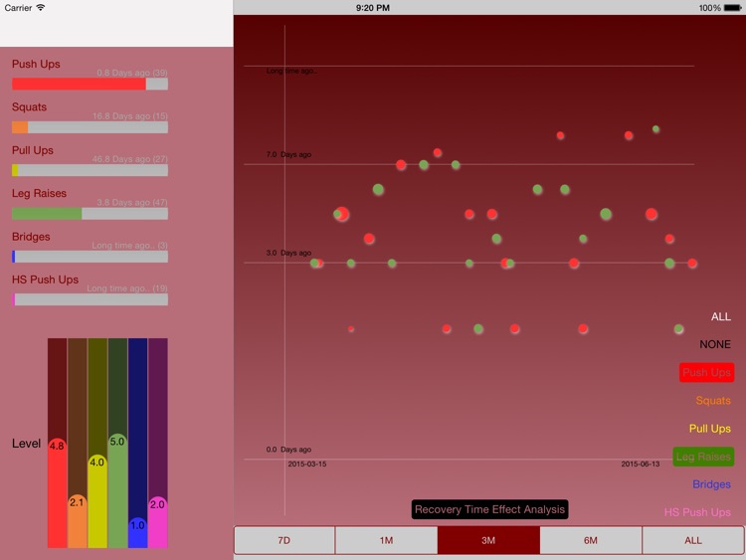This screenshot has height=560, width=746.
Task: Click the 2015-06-13 date label
Action: pos(641,464)
